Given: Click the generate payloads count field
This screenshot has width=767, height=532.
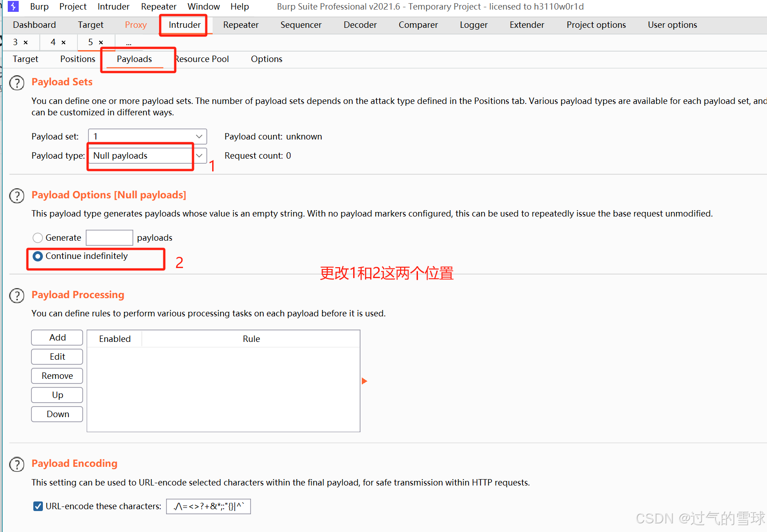Looking at the screenshot, I should coord(109,238).
